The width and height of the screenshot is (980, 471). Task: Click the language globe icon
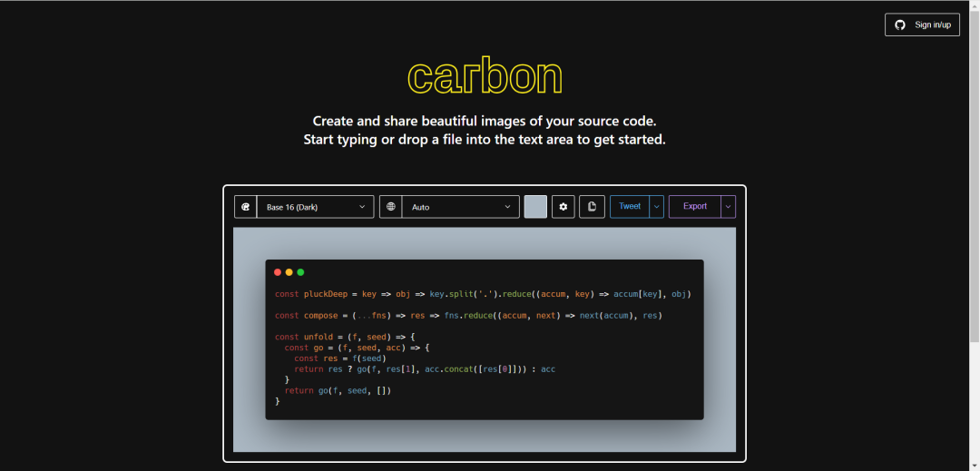[390, 207]
